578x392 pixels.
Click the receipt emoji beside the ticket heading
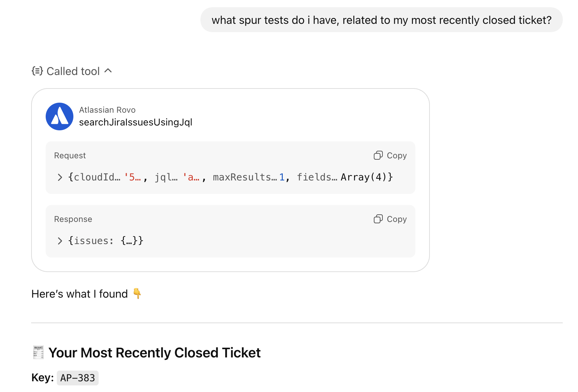(x=38, y=352)
